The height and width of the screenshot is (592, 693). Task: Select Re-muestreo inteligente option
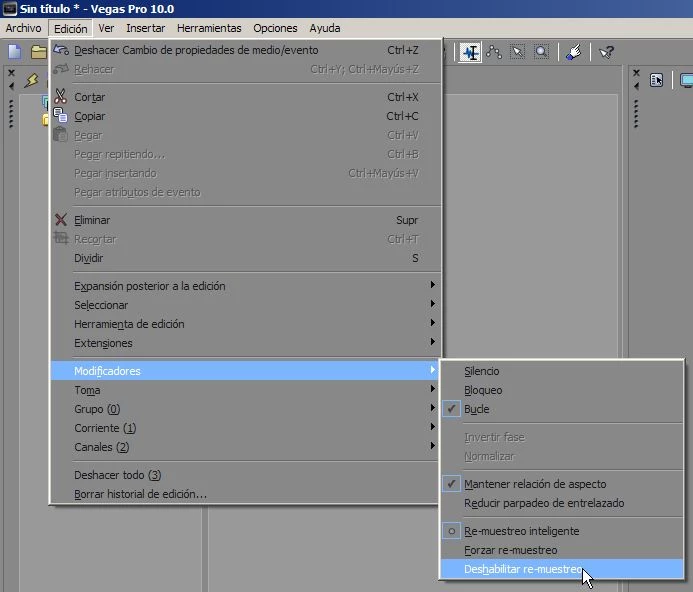pos(562,531)
